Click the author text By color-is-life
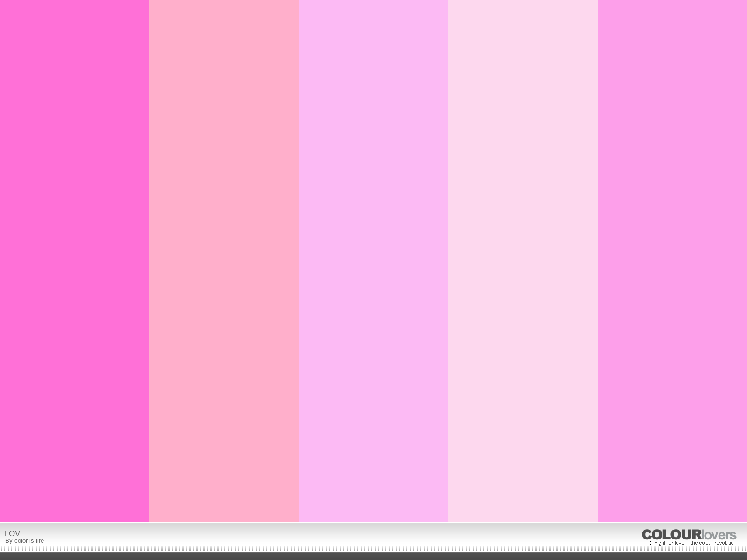Viewport: 747px width, 560px height. 25,541
